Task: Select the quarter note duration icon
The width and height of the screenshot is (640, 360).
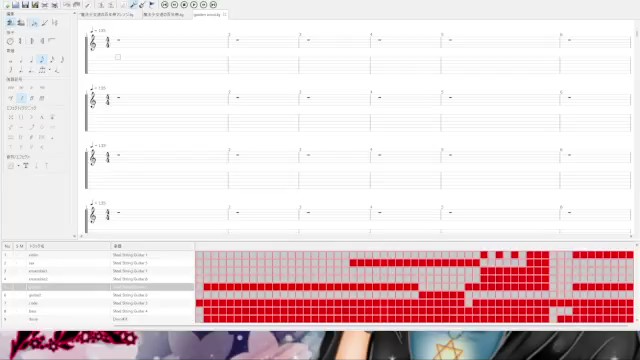Action: tap(31, 60)
